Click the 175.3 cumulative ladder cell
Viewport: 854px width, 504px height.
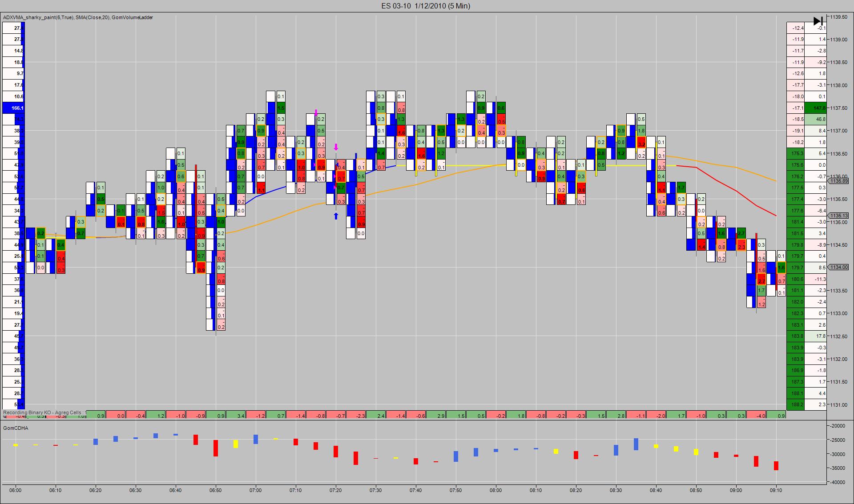click(x=795, y=153)
